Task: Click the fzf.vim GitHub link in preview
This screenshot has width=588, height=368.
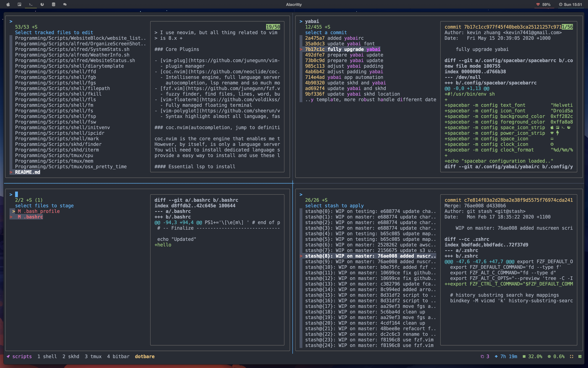Action: point(220,88)
